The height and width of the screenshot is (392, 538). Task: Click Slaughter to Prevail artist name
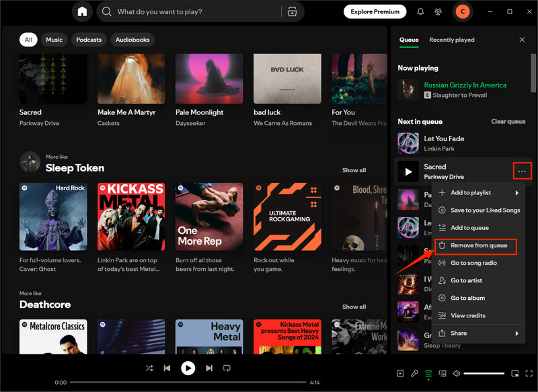459,95
